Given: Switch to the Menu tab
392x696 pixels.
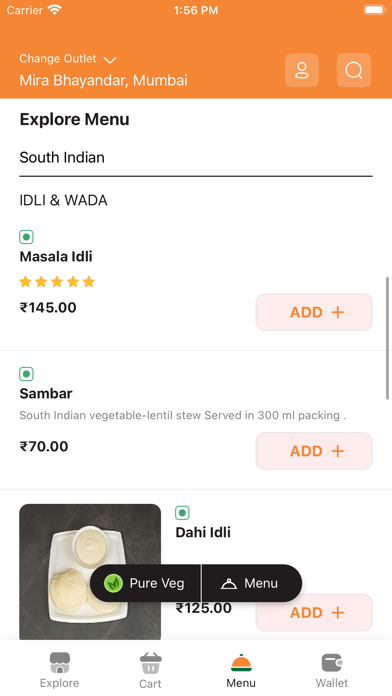Looking at the screenshot, I should point(241,670).
